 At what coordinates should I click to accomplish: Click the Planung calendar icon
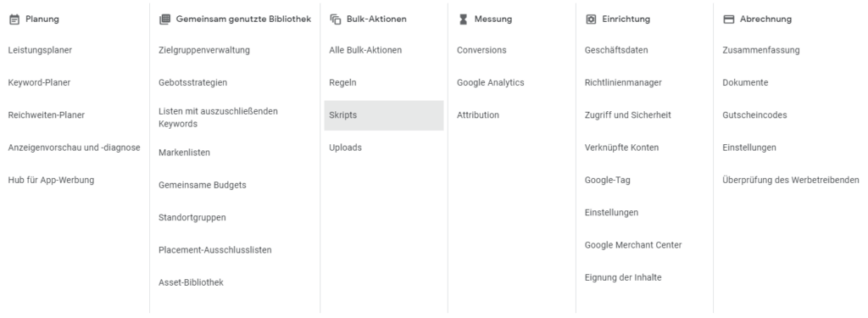(x=14, y=20)
